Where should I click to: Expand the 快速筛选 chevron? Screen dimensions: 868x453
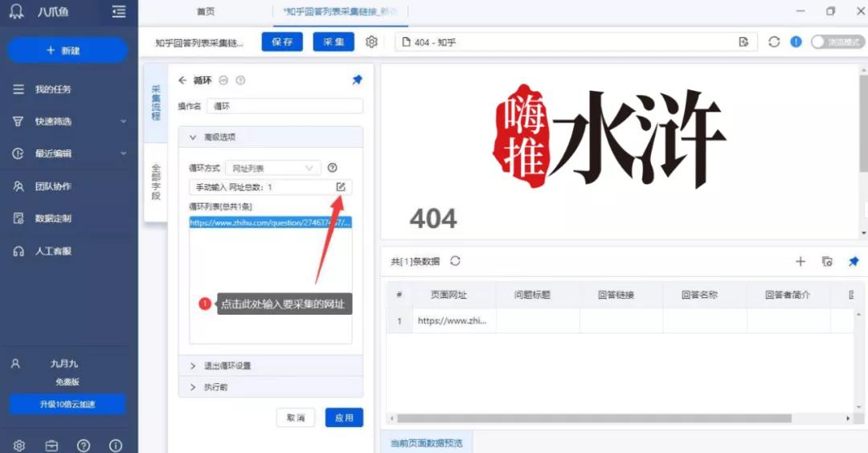click(123, 121)
